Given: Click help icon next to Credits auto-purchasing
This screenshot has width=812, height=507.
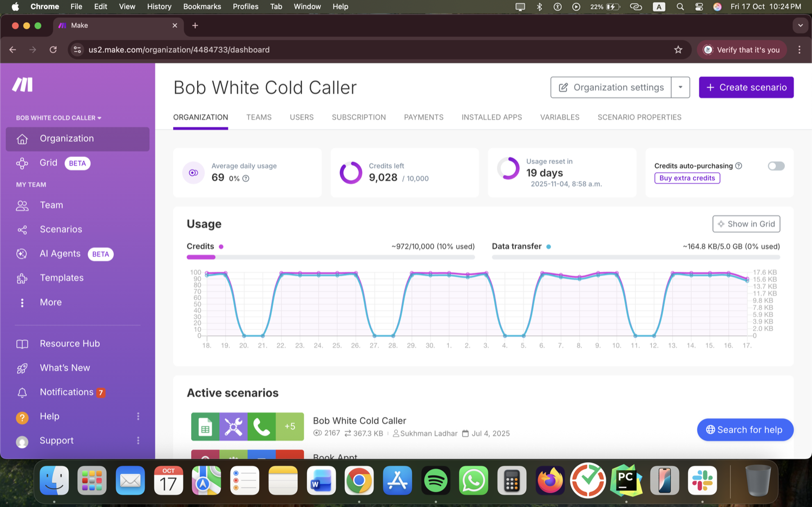Looking at the screenshot, I should click(739, 166).
